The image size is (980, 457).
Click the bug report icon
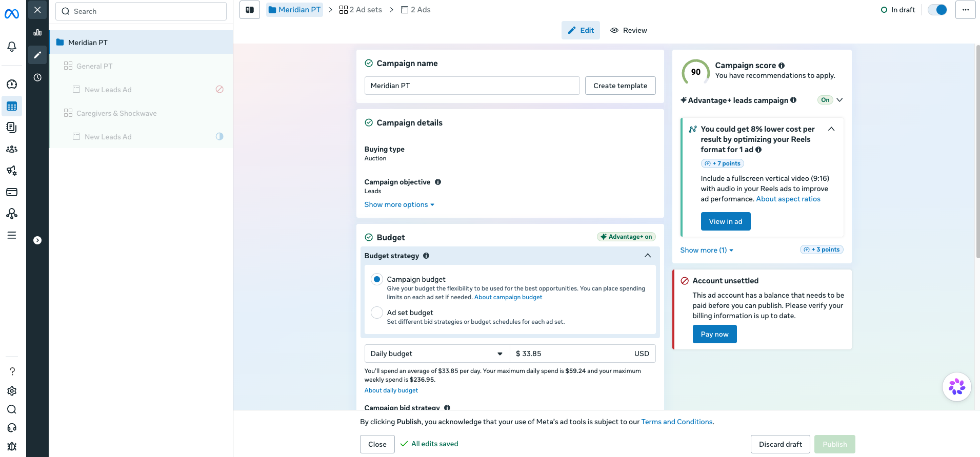12,446
